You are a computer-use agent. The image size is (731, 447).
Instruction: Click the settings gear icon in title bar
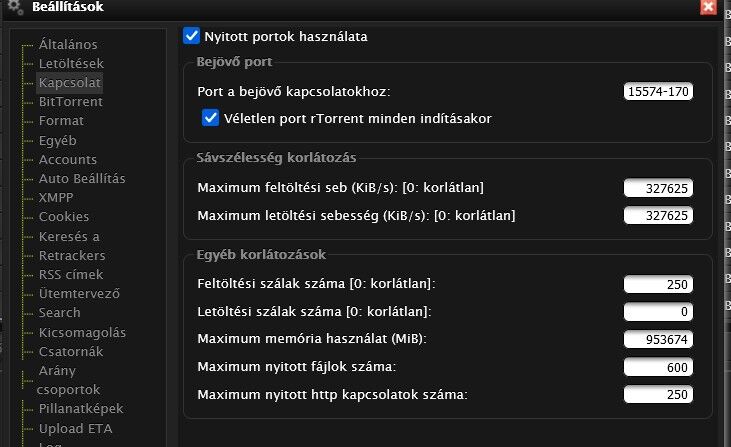(15, 7)
